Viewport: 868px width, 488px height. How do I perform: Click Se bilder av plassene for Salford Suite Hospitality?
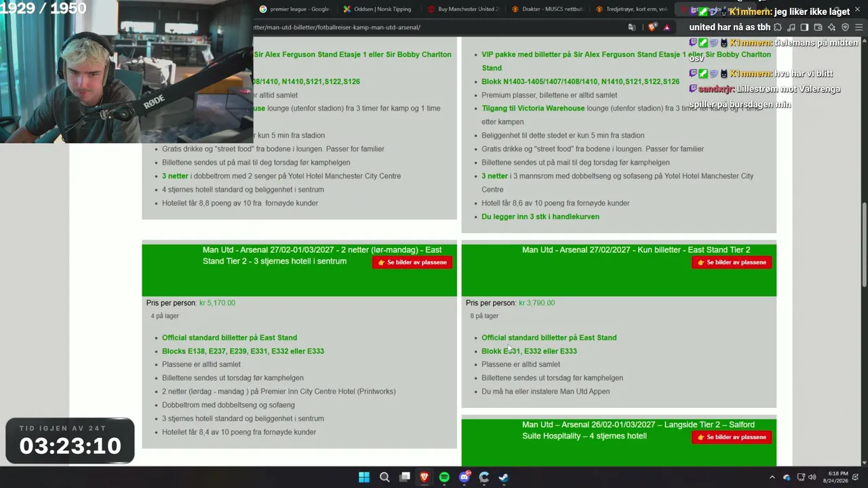[732, 437]
